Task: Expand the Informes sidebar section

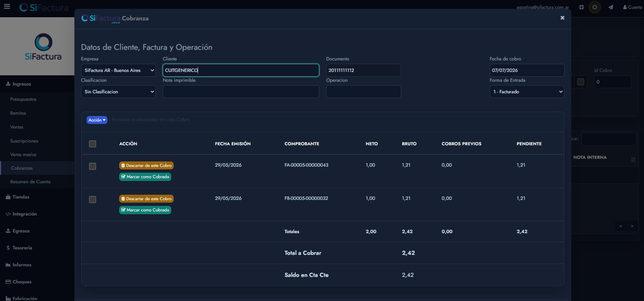Action: coord(37,265)
